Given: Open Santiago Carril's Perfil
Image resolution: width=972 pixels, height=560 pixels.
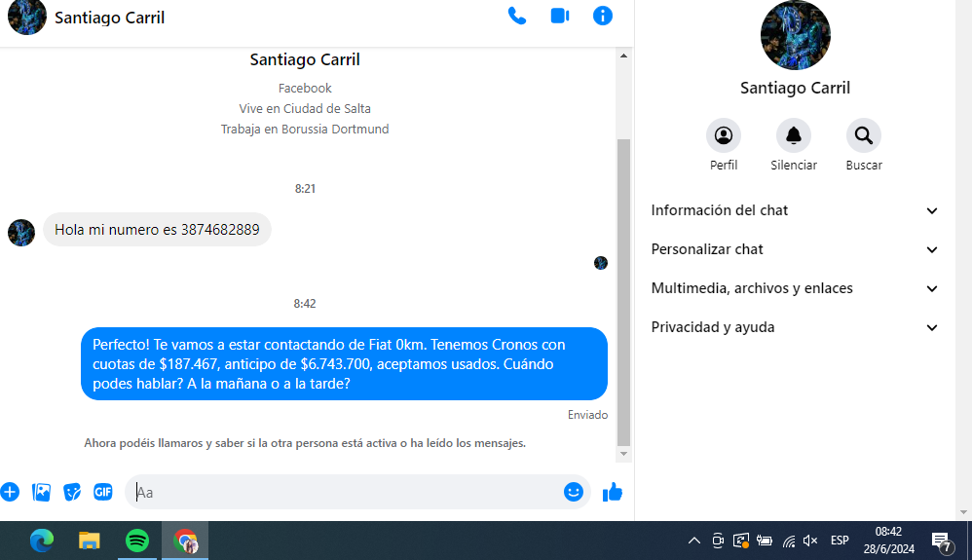Looking at the screenshot, I should pyautogui.click(x=724, y=135).
